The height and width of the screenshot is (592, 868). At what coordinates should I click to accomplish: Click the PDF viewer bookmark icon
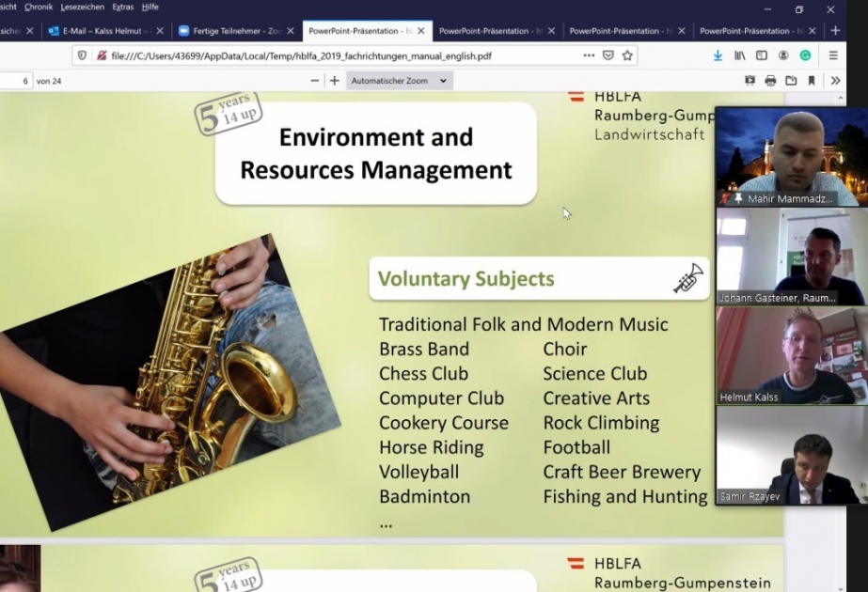(x=812, y=81)
